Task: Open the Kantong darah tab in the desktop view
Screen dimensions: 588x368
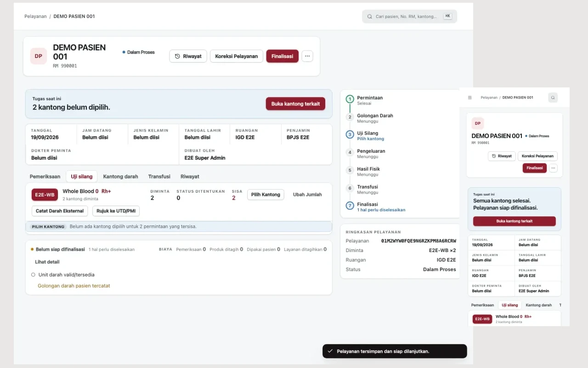Action: [x=120, y=176]
